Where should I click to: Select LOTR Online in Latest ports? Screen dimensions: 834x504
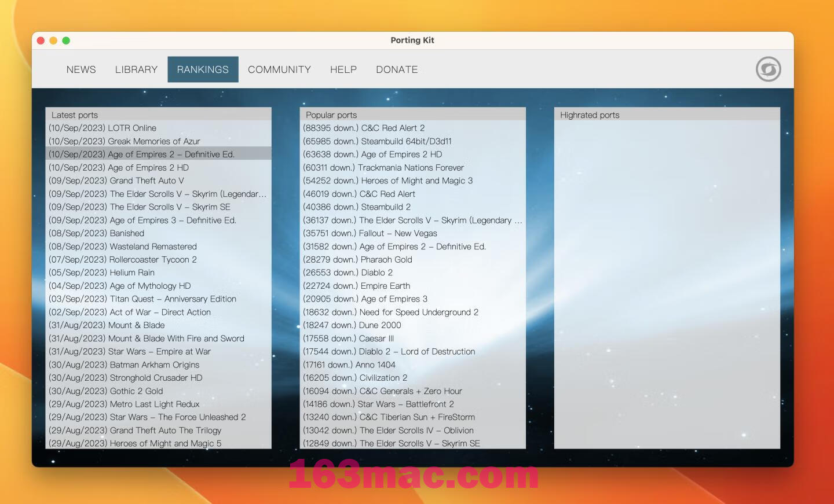click(x=158, y=128)
